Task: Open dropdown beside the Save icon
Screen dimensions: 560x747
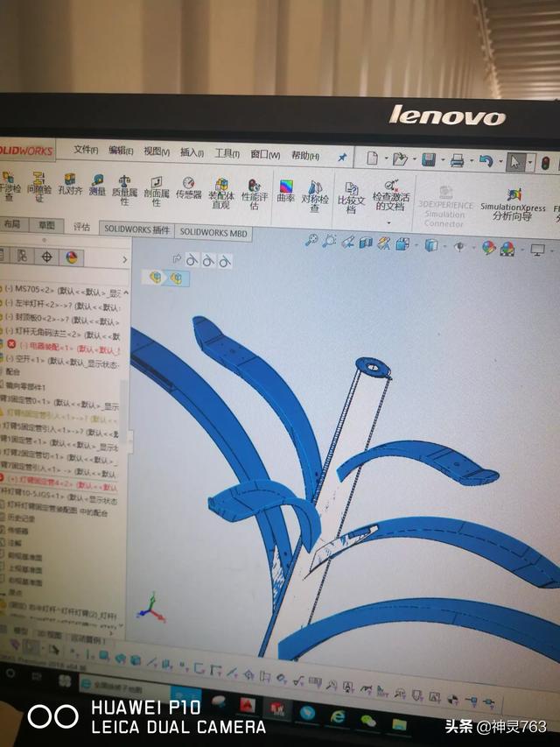Action: pyautogui.click(x=443, y=160)
